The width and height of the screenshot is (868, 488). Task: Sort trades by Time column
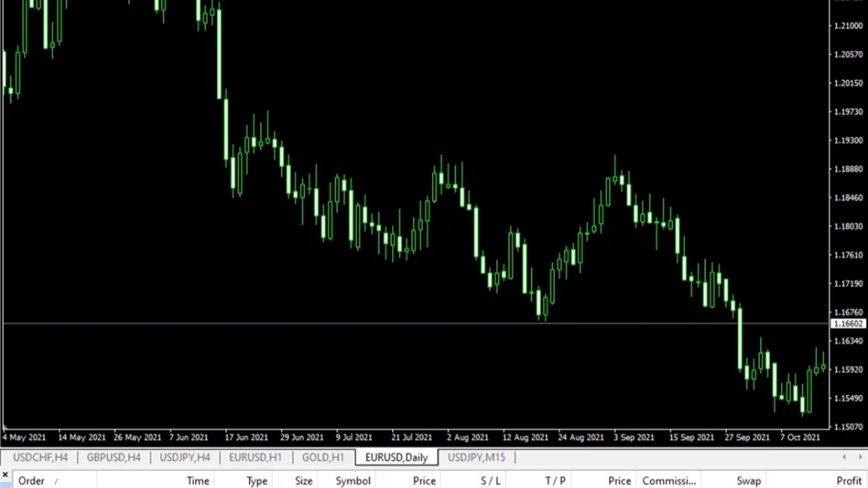pos(197,481)
